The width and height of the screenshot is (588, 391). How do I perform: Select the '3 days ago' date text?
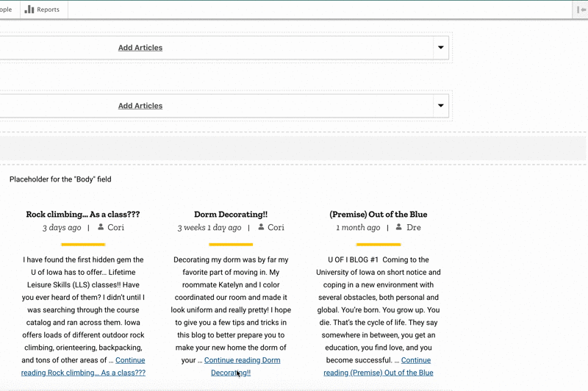click(62, 228)
